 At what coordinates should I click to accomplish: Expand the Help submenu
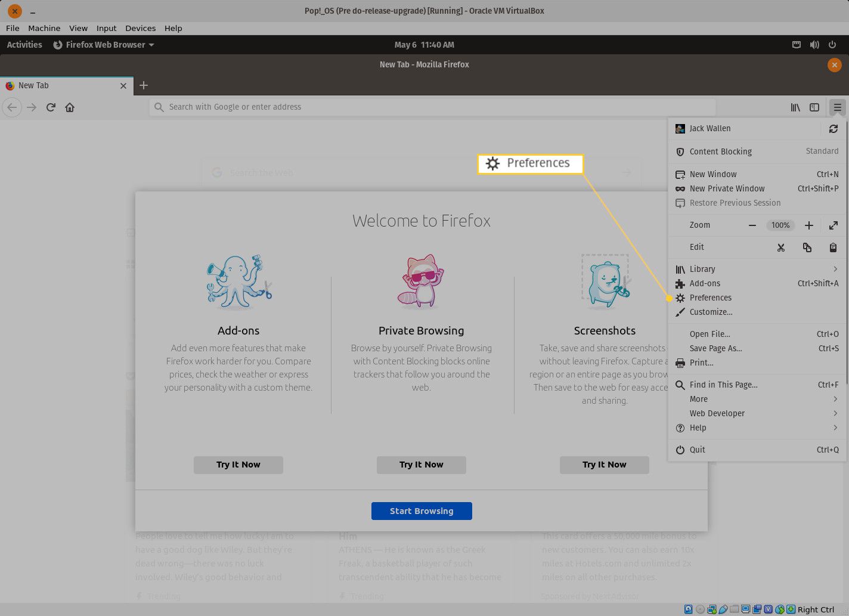pos(757,428)
